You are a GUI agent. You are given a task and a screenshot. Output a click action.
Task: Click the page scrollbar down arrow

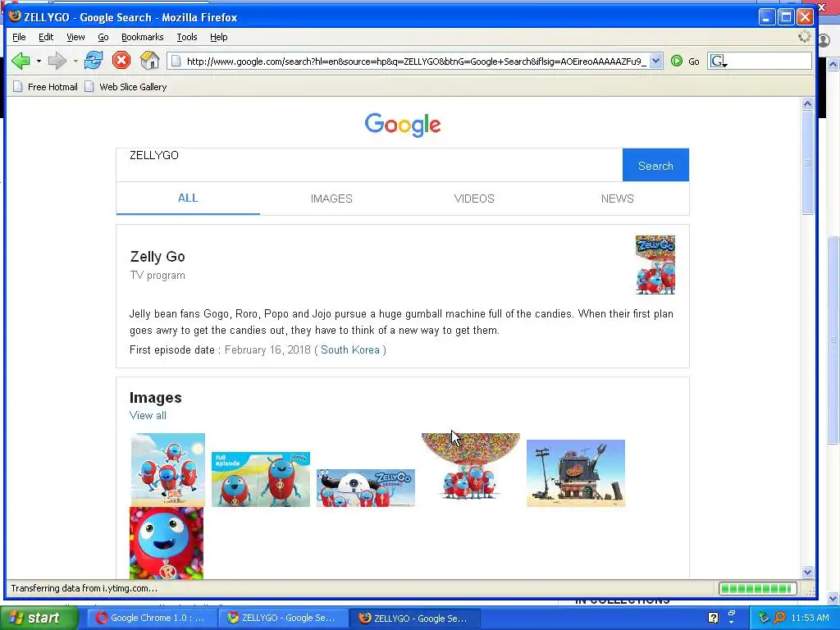pyautogui.click(x=808, y=572)
